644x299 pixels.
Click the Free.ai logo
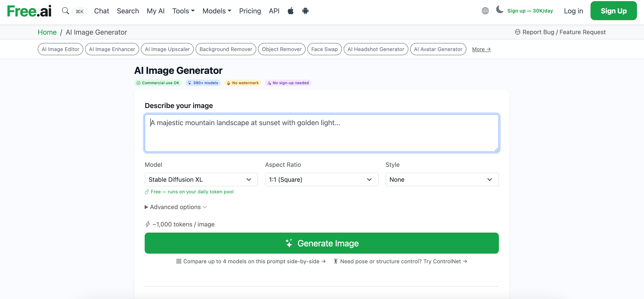[x=29, y=11]
